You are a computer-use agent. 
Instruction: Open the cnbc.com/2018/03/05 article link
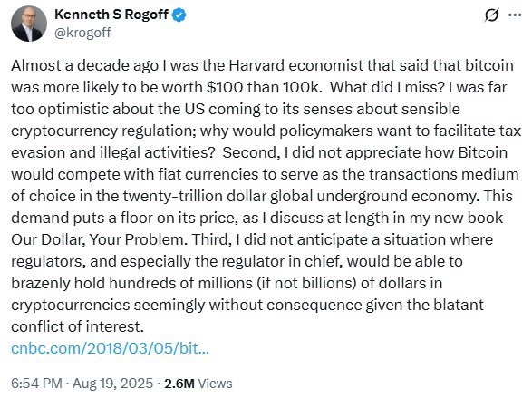pos(110,348)
